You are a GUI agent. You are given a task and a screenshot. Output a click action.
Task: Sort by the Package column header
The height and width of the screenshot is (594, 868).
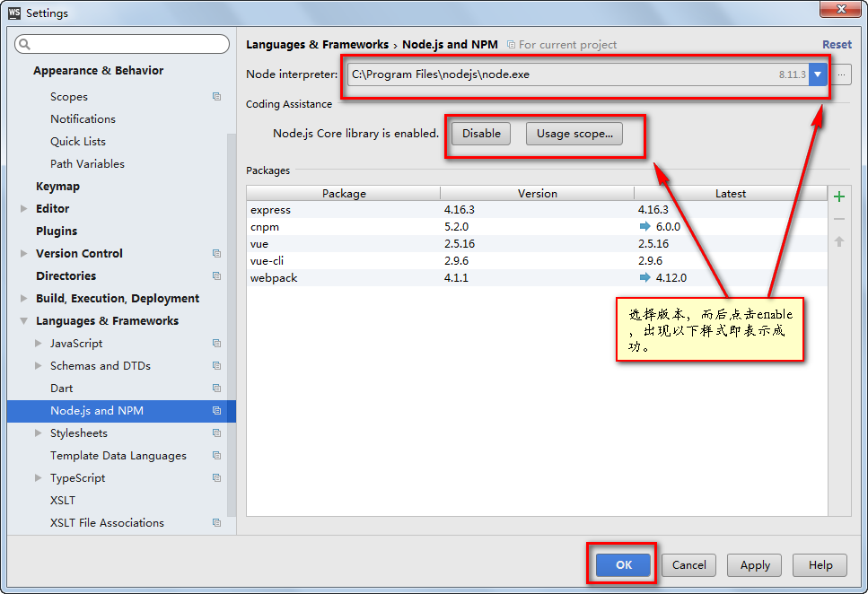(344, 193)
